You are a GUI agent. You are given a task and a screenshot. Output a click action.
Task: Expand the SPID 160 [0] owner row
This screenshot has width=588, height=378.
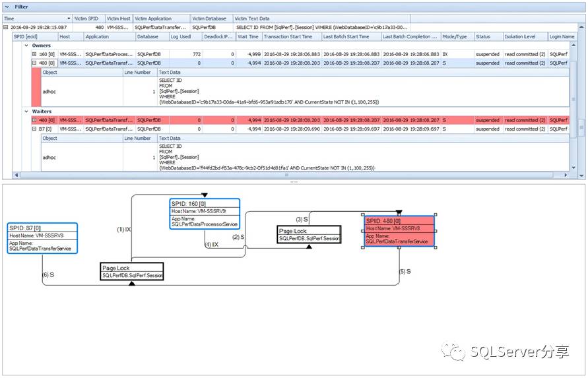coord(34,54)
